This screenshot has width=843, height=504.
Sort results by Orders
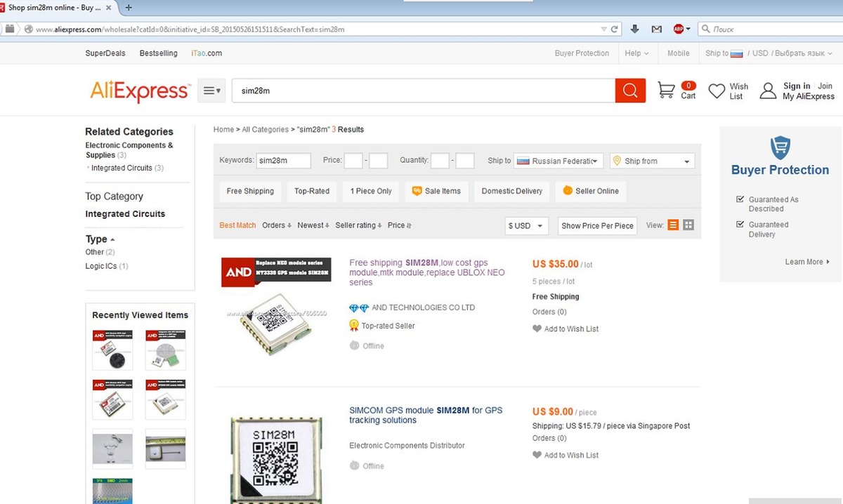(x=277, y=225)
